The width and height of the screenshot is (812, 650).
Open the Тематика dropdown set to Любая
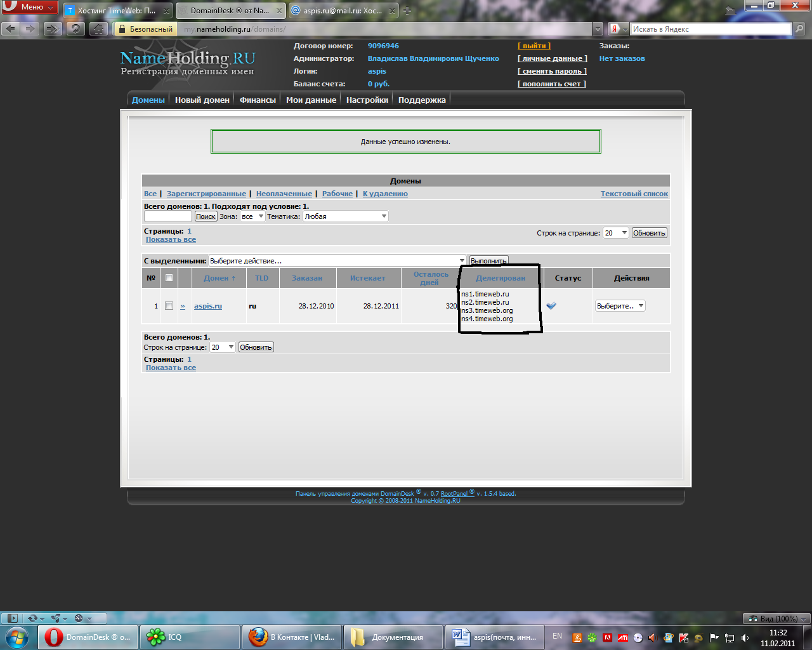pyautogui.click(x=345, y=216)
